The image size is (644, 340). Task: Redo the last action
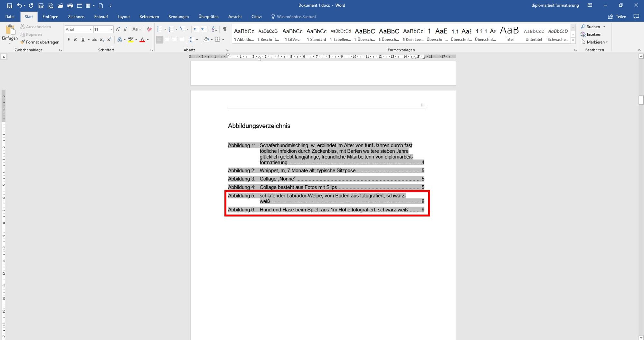point(31,5)
